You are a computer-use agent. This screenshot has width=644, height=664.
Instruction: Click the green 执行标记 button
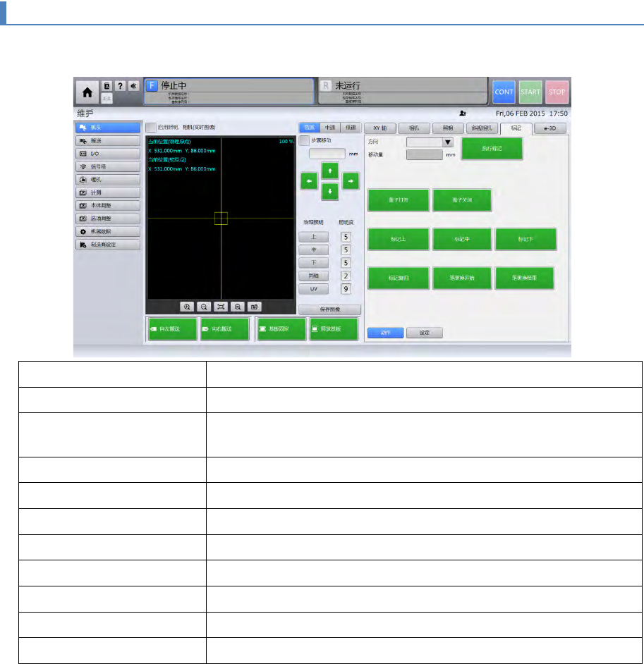click(x=492, y=149)
